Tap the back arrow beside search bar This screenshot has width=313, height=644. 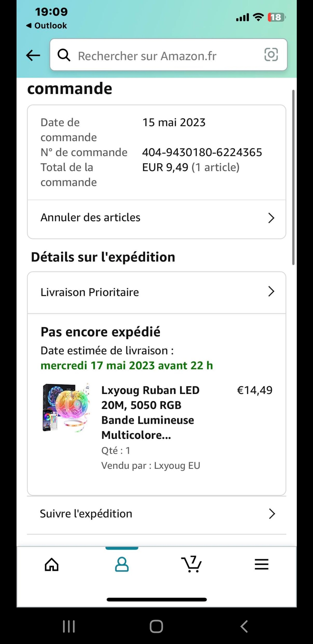(x=33, y=55)
